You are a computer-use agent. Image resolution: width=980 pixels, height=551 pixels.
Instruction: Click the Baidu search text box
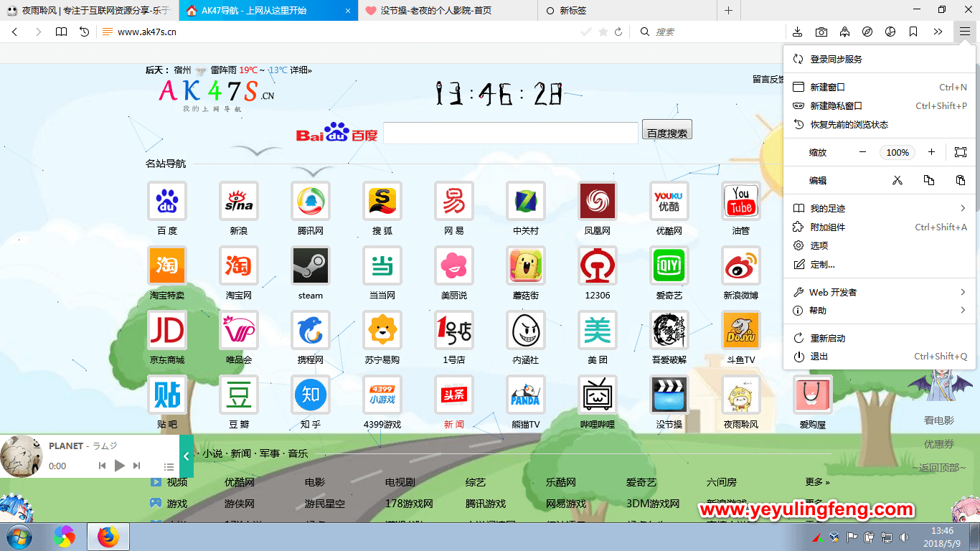pyautogui.click(x=511, y=133)
